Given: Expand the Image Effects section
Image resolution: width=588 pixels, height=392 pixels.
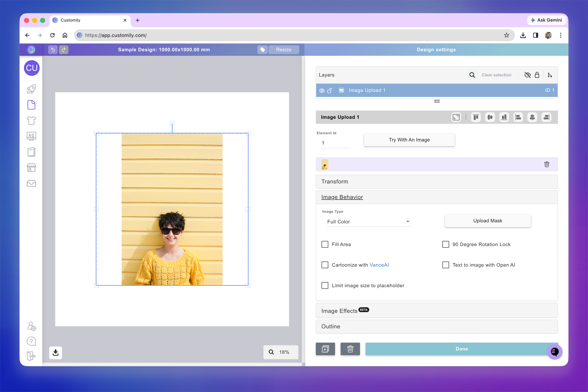Looking at the screenshot, I should [x=437, y=311].
